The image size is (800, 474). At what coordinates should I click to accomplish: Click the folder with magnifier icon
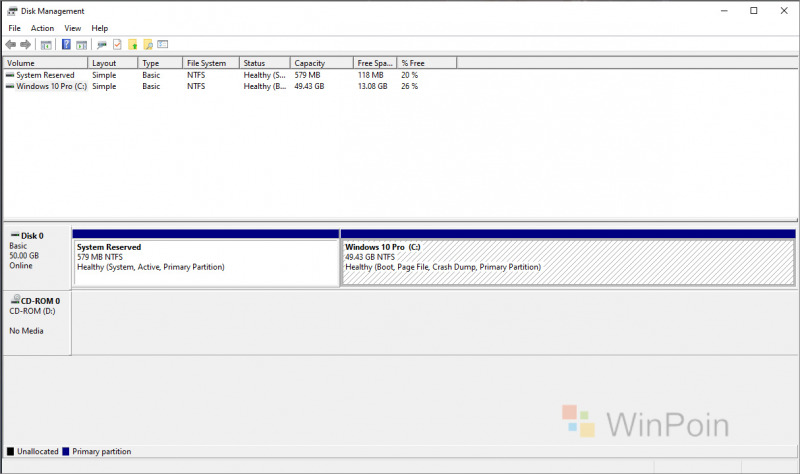(148, 45)
